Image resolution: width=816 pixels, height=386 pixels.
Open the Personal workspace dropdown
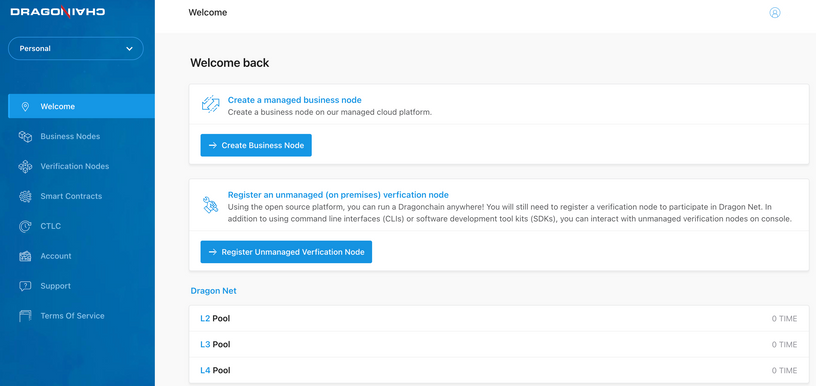(x=76, y=48)
